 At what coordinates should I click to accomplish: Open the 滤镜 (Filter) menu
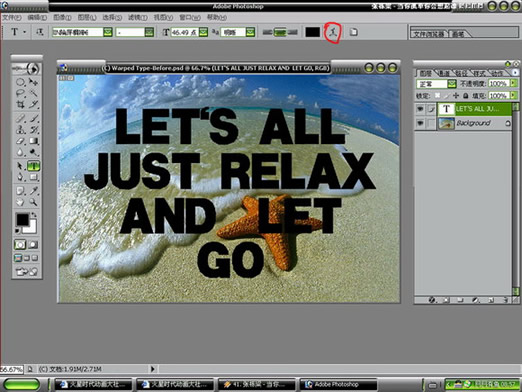point(138,17)
